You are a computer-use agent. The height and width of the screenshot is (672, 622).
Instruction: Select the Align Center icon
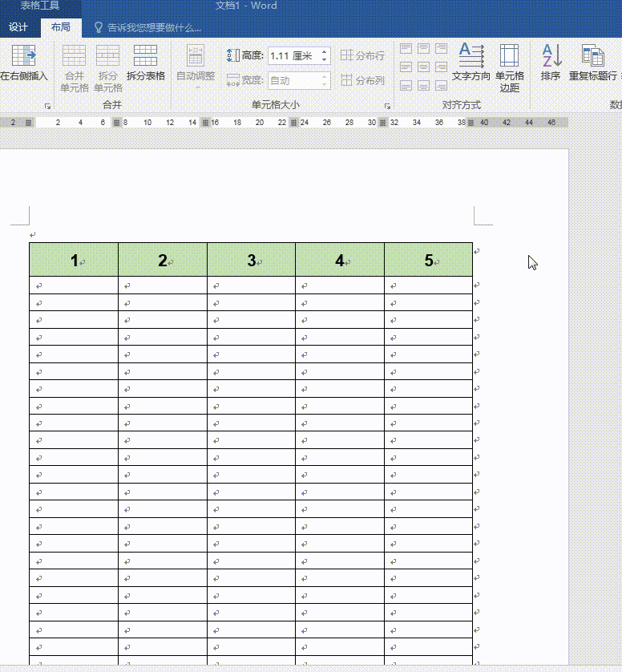[x=423, y=67]
